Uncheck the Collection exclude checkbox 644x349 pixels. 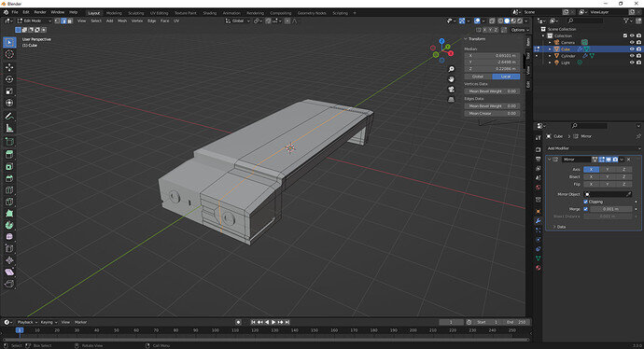click(x=625, y=35)
